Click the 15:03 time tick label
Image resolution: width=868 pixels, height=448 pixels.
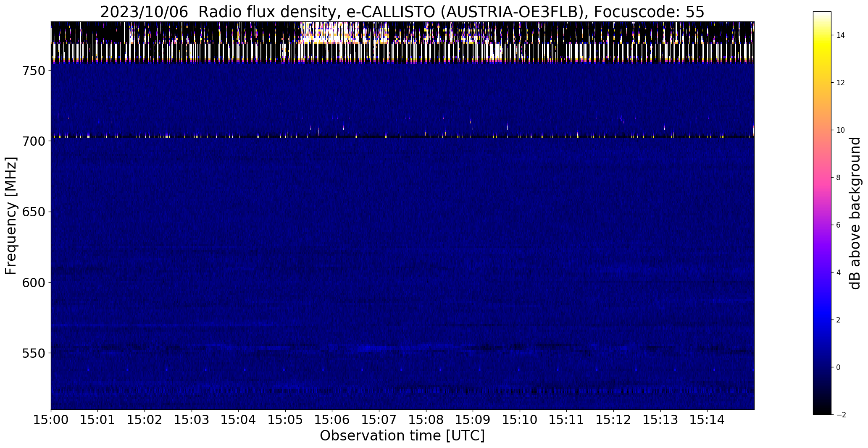192,420
